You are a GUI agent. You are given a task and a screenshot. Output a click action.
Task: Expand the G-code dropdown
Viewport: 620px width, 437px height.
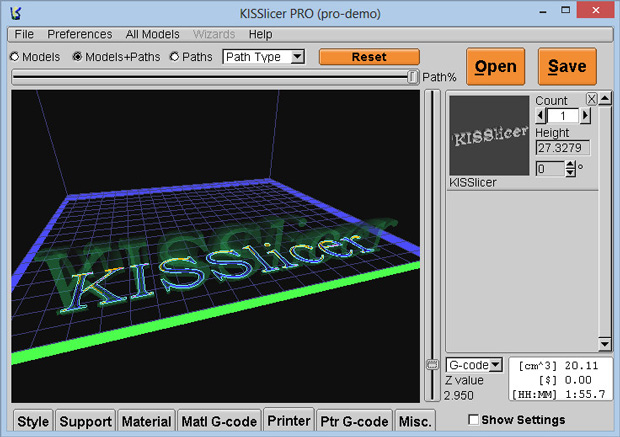tap(474, 365)
